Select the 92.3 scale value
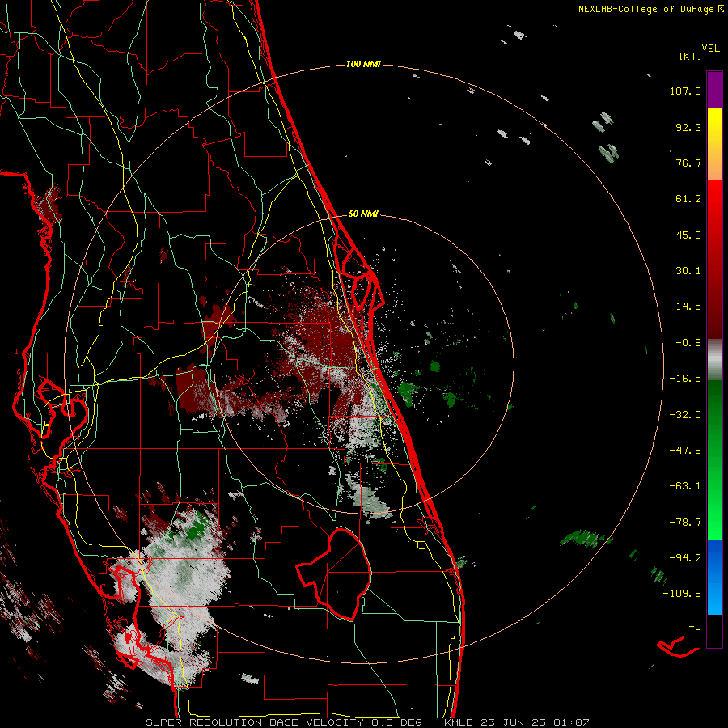Image resolution: width=728 pixels, height=728 pixels. [688, 127]
